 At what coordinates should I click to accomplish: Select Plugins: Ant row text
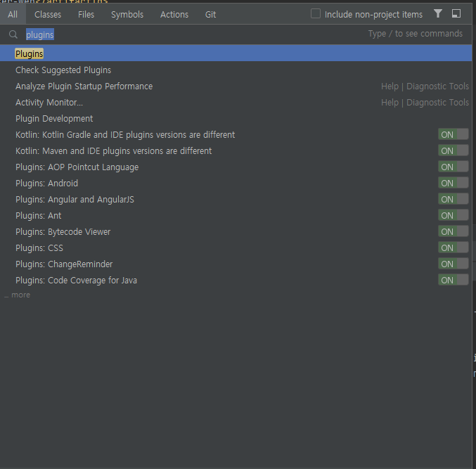coord(38,216)
